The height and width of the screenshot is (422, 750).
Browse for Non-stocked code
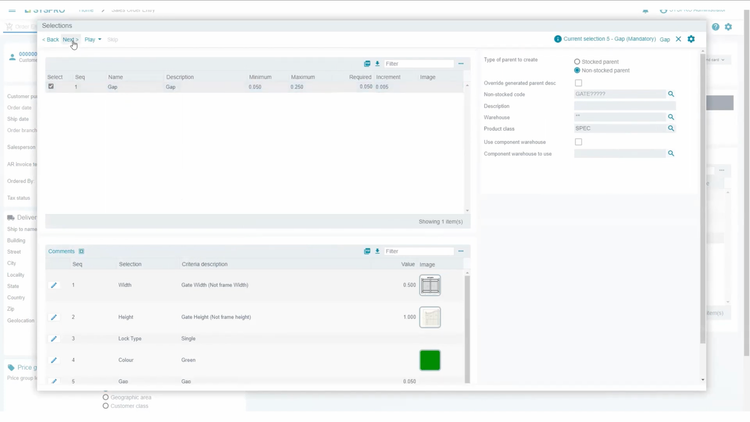671,94
